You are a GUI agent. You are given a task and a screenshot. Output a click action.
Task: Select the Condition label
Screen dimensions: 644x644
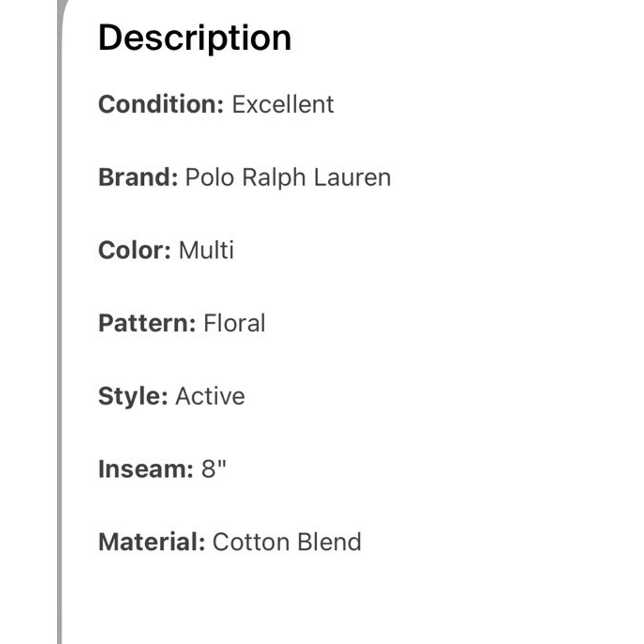(x=161, y=104)
